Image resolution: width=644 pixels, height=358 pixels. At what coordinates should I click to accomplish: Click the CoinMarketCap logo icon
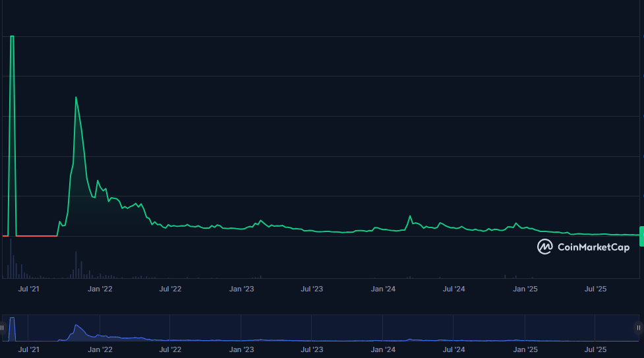545,247
